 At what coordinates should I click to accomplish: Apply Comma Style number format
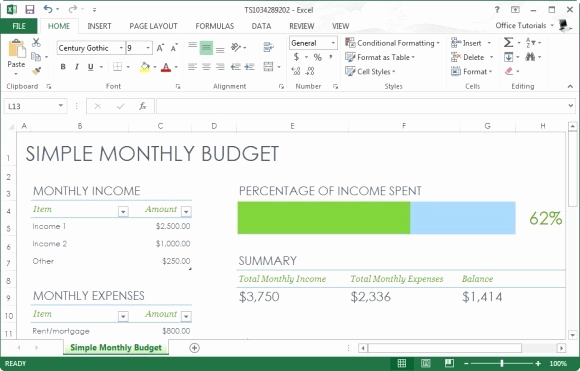click(331, 57)
